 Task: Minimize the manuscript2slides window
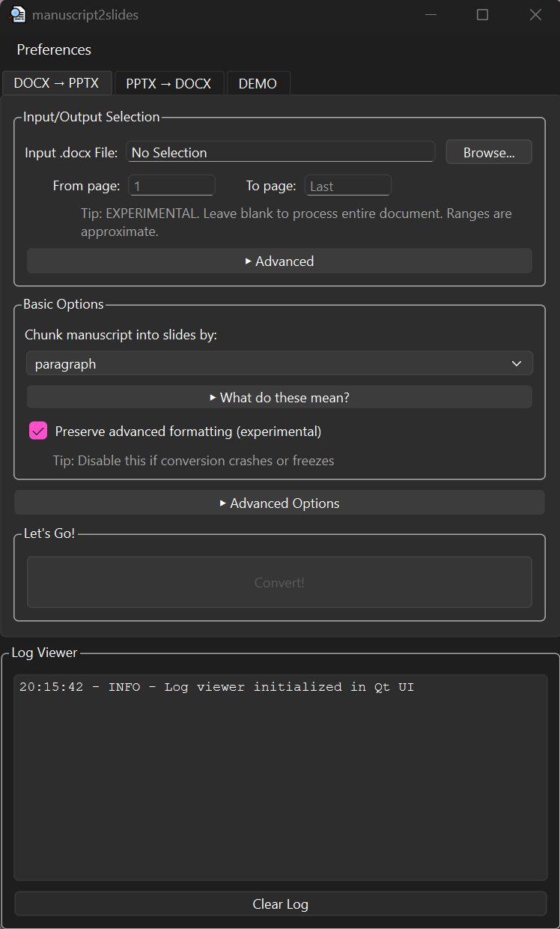430,14
